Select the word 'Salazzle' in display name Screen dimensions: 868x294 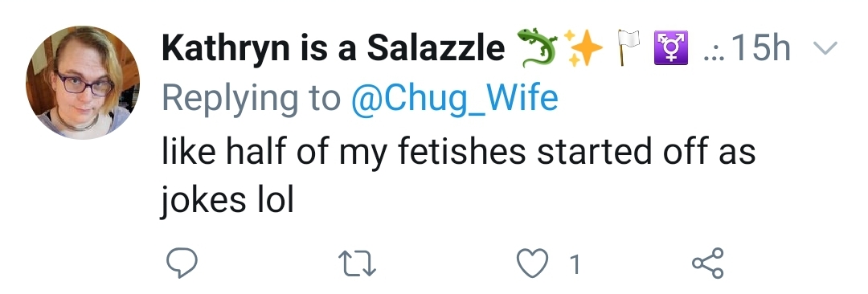click(436, 48)
